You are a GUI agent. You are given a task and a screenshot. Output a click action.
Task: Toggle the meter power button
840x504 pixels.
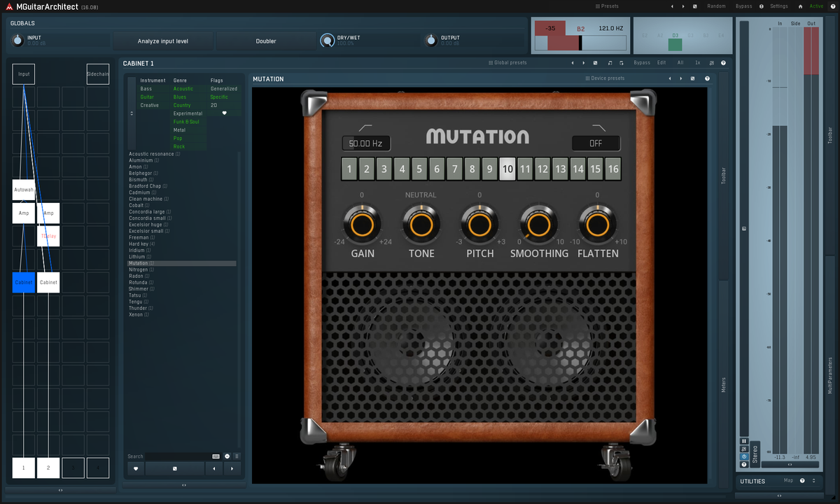click(743, 456)
